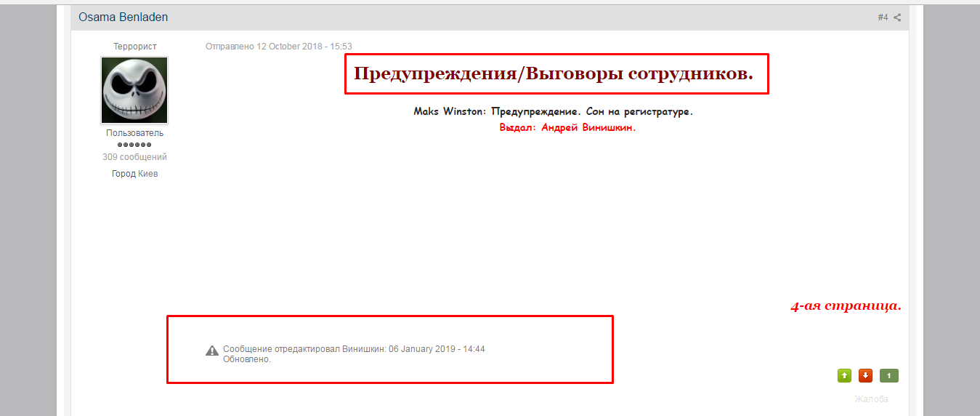Screen dimensions: 980x416
Task: View reputation score badge showing 1
Action: tap(889, 376)
